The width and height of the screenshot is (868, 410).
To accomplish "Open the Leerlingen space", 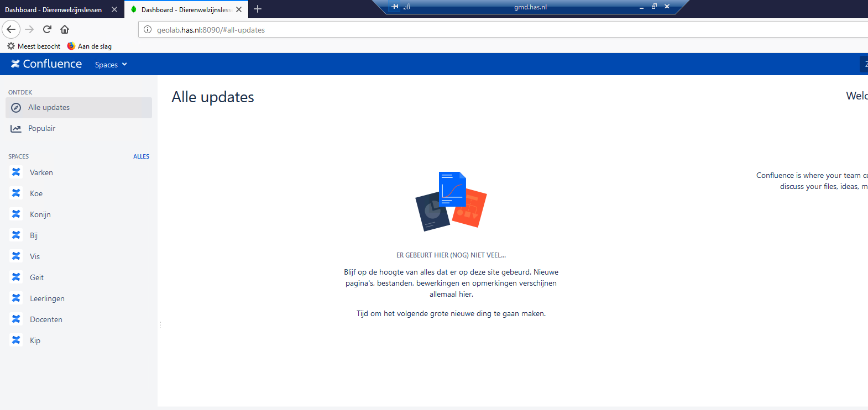I will pos(47,298).
